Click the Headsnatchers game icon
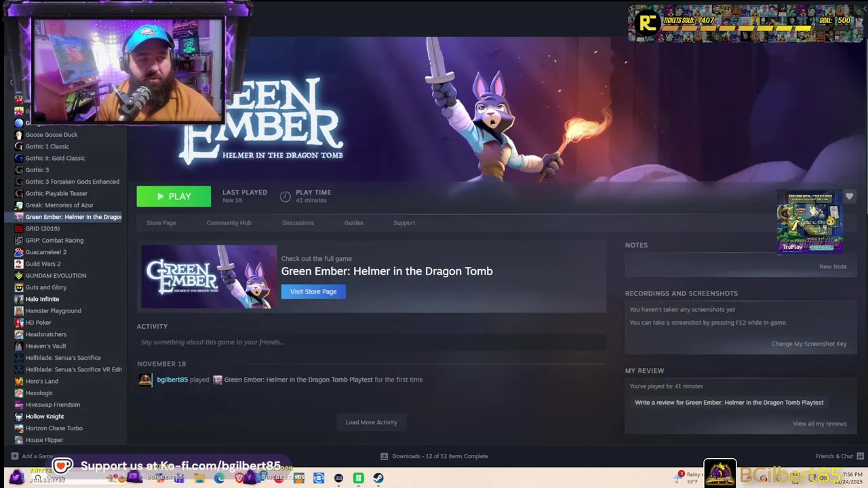Image resolution: width=868 pixels, height=488 pixels. coord(19,334)
